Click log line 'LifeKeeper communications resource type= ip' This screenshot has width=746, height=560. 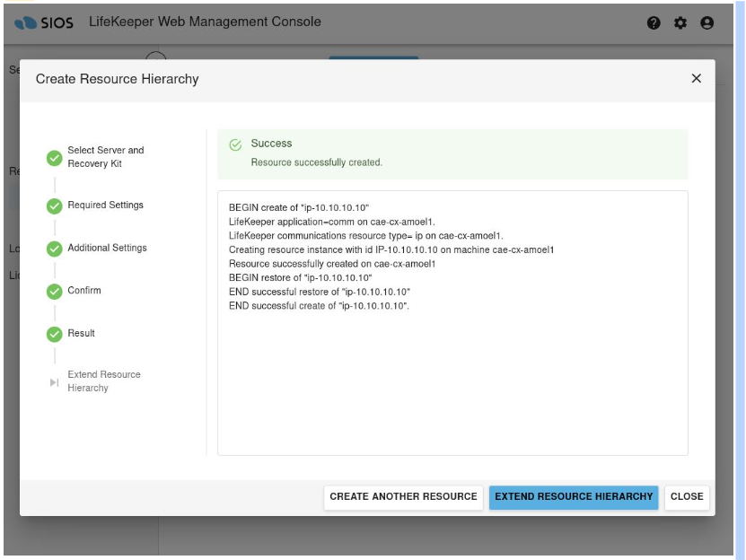[366, 235]
